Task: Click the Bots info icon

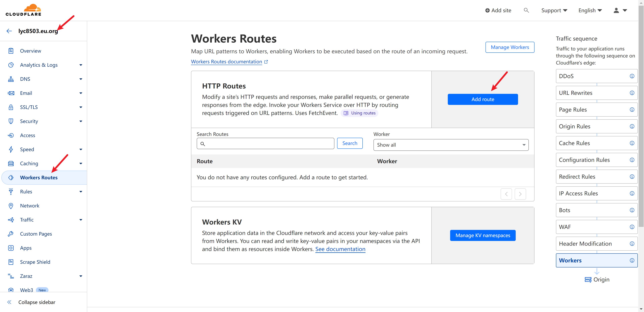Action: pos(632,210)
